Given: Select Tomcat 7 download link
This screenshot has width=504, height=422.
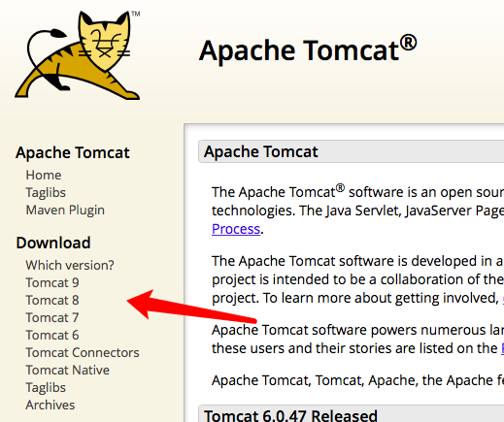Looking at the screenshot, I should [x=52, y=317].
